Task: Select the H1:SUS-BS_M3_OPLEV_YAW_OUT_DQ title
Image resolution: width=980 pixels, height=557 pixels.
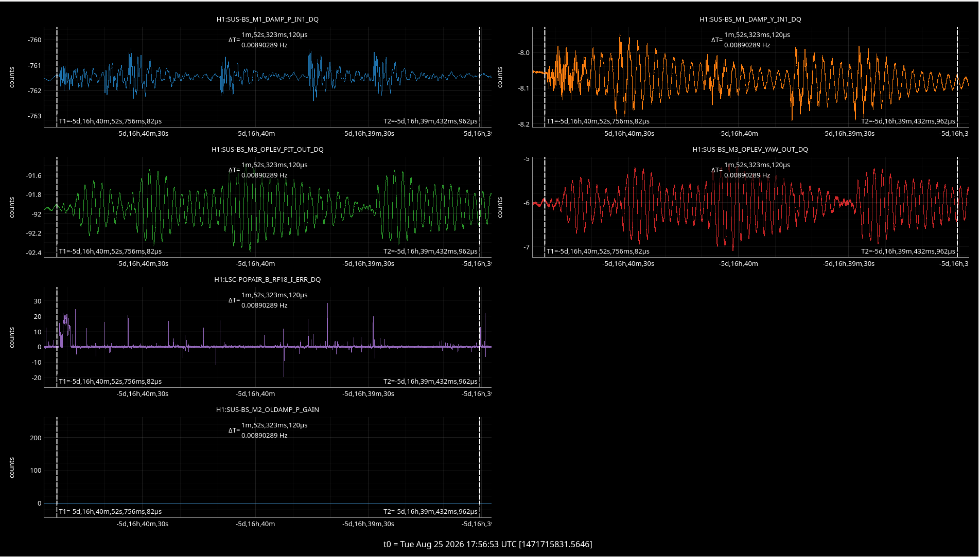Action: tap(750, 150)
